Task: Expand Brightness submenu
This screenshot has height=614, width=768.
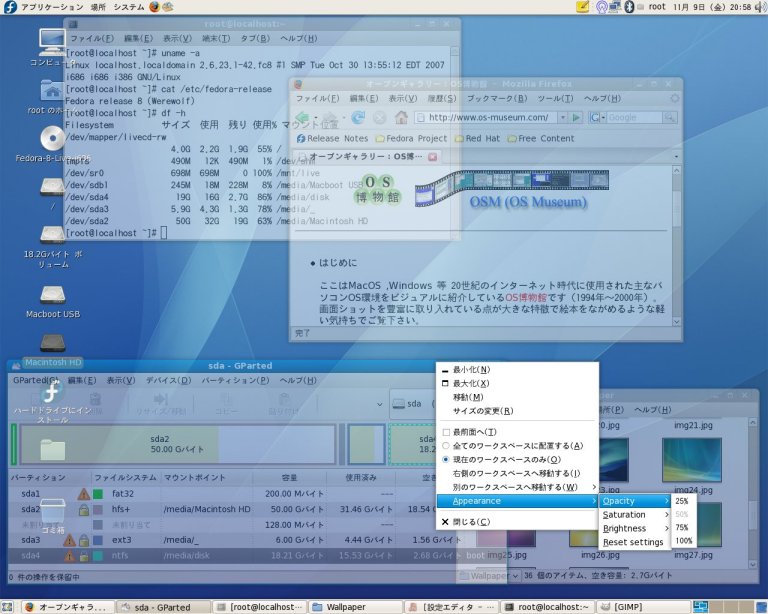Action: (x=635, y=528)
